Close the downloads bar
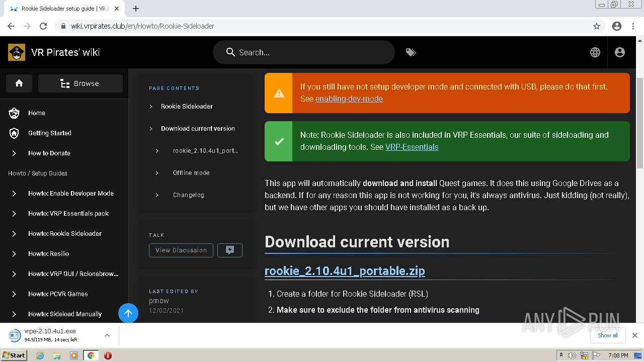Viewport: 644px width, 362px height. tap(635, 335)
